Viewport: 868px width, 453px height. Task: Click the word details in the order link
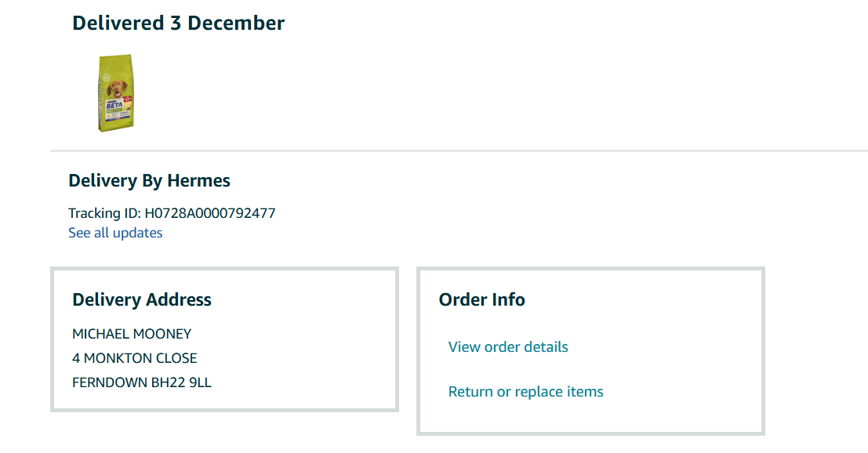tap(545, 347)
